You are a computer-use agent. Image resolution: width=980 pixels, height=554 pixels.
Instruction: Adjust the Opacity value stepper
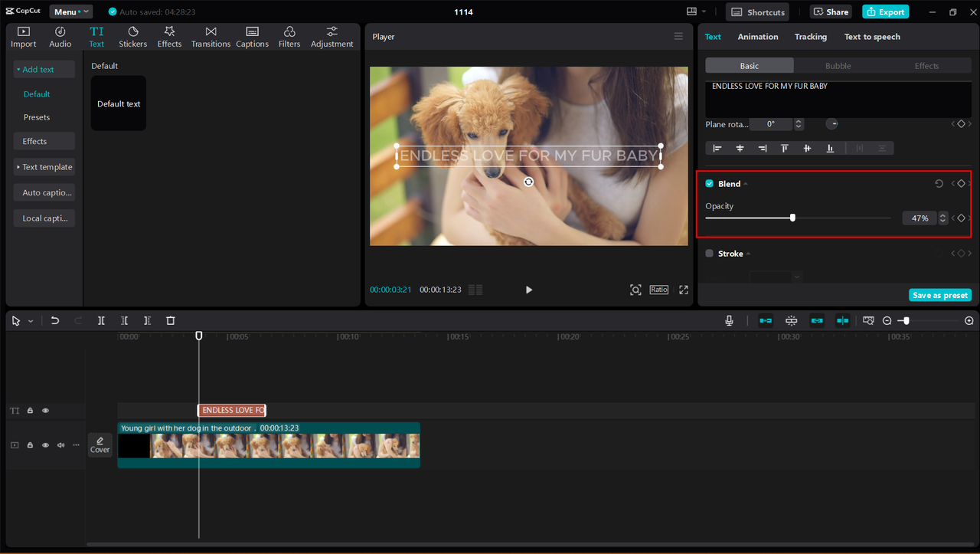click(x=943, y=218)
